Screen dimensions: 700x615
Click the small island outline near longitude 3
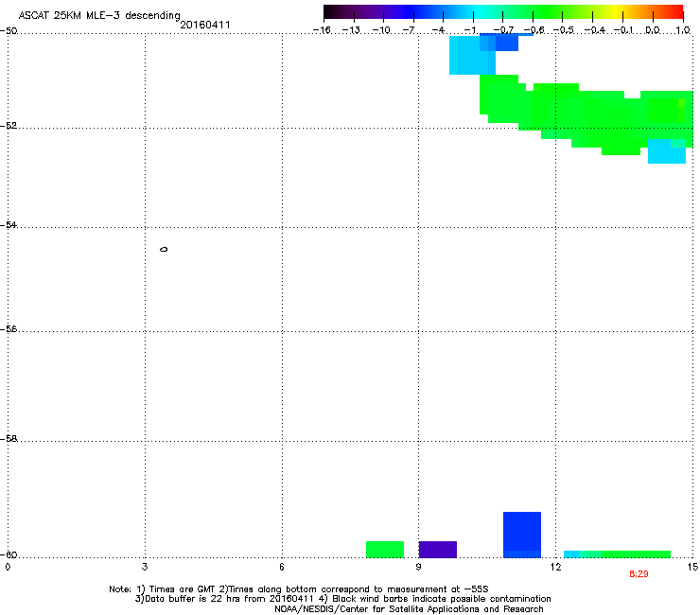(164, 249)
